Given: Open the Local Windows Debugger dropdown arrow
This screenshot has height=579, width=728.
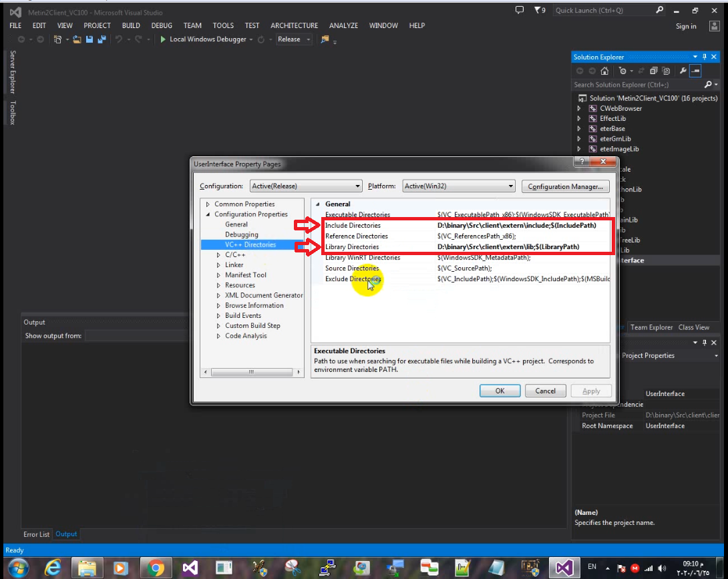Looking at the screenshot, I should click(x=251, y=39).
